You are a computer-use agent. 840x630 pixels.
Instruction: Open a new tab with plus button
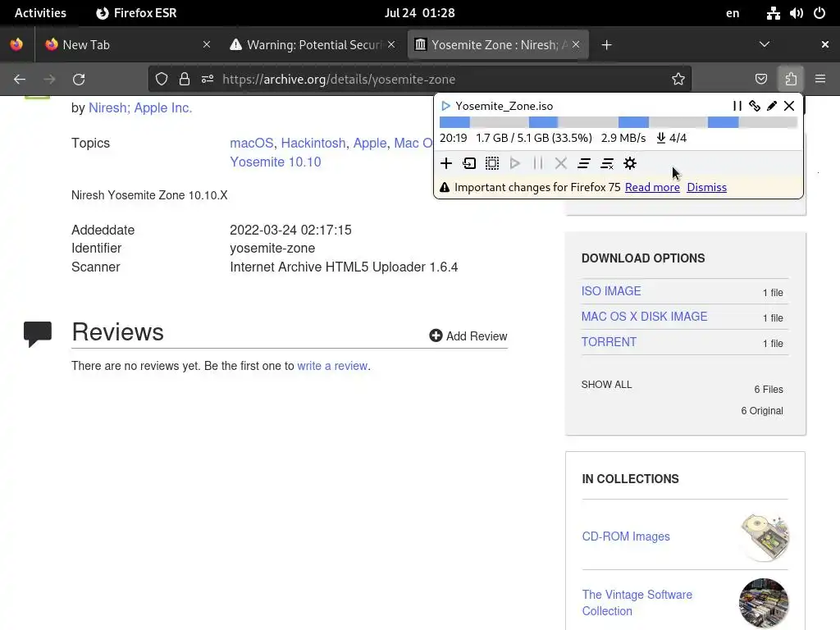(x=606, y=45)
